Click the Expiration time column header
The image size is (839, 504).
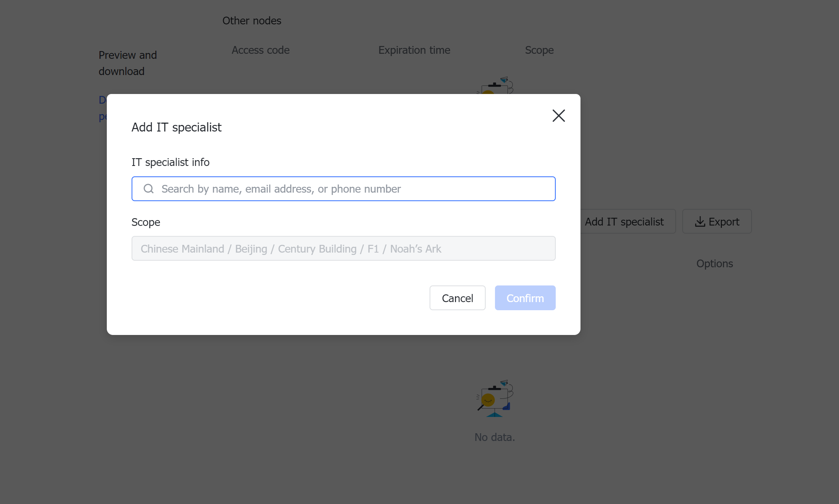pyautogui.click(x=414, y=50)
